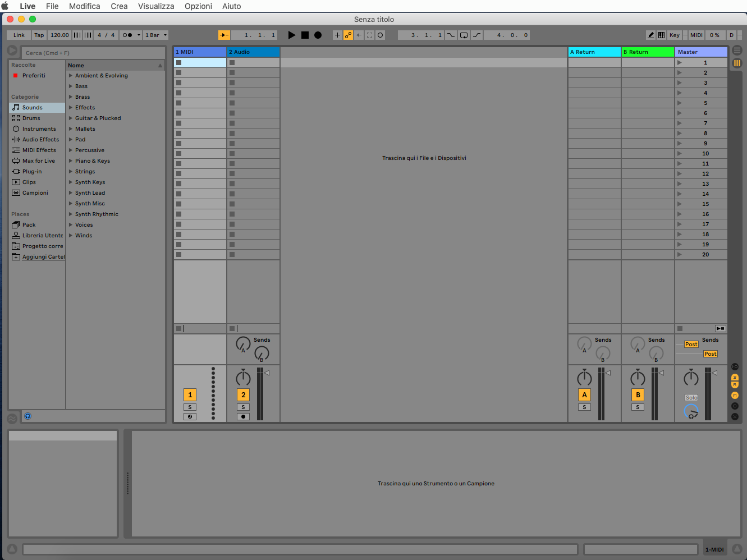The width and height of the screenshot is (747, 560).
Task: Click the MIDI Arrangement Overdub plus button
Action: 337,35
